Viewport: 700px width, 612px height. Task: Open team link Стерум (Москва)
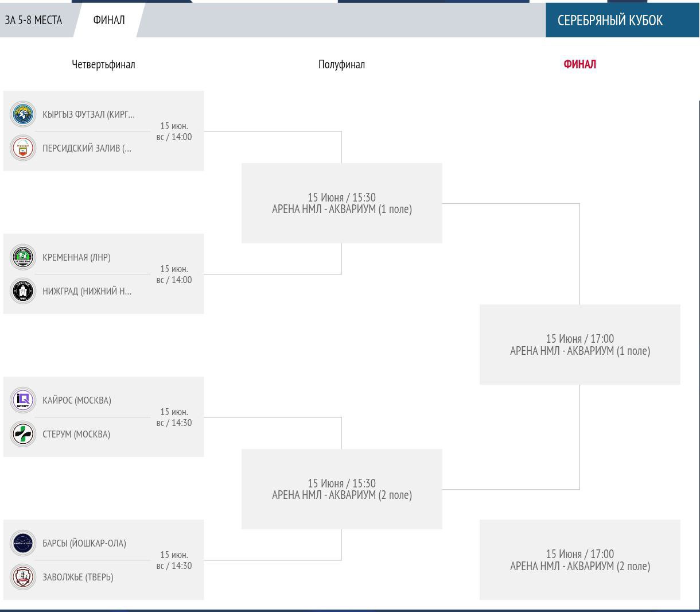76,434
